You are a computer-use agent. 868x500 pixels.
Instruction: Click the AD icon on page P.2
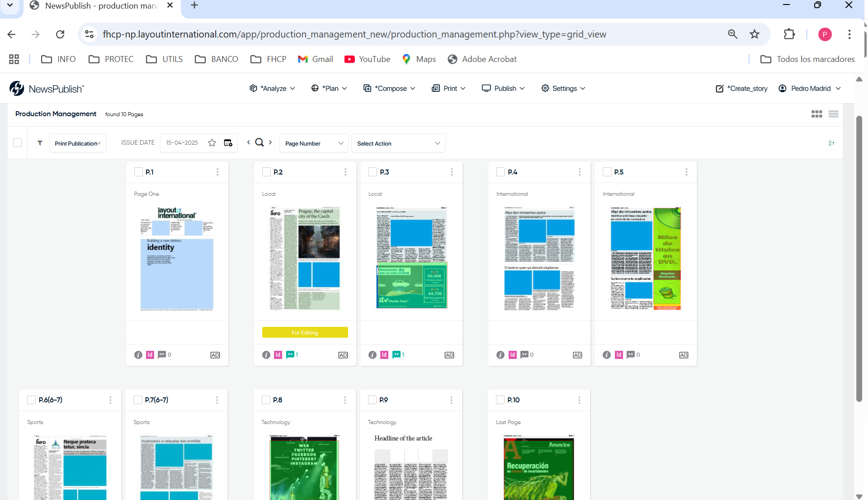(x=343, y=355)
